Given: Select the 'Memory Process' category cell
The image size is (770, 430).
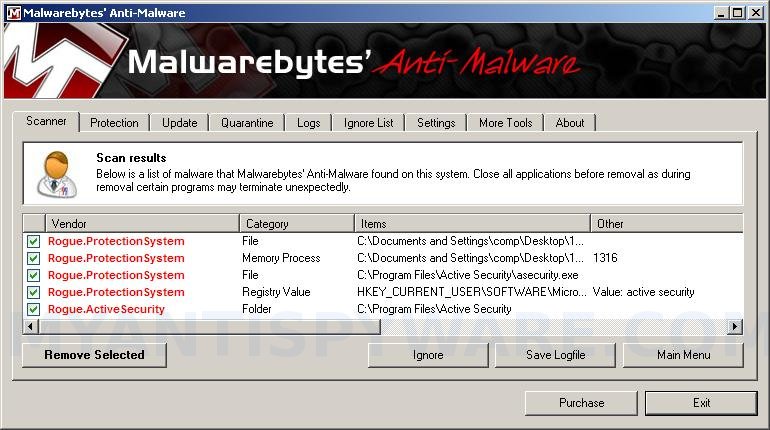Looking at the screenshot, I should point(281,258).
